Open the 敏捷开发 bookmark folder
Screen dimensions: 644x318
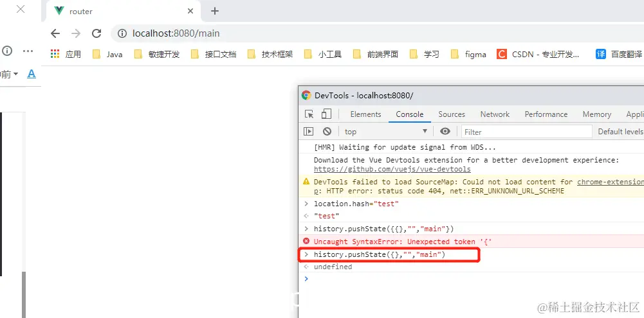(x=158, y=54)
